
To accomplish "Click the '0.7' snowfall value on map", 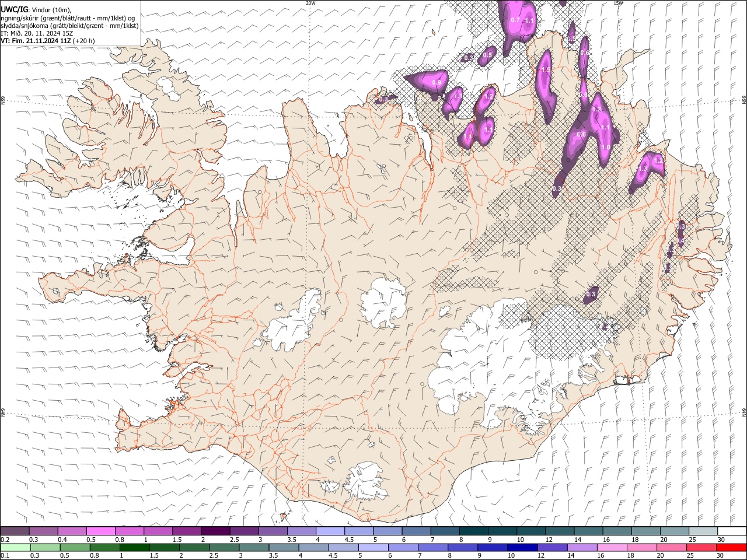I will click(x=515, y=20).
